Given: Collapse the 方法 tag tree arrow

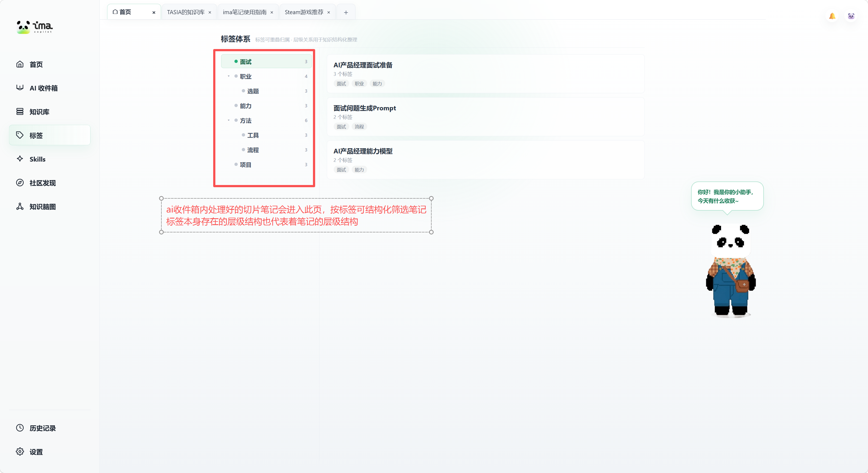Looking at the screenshot, I should coord(228,120).
